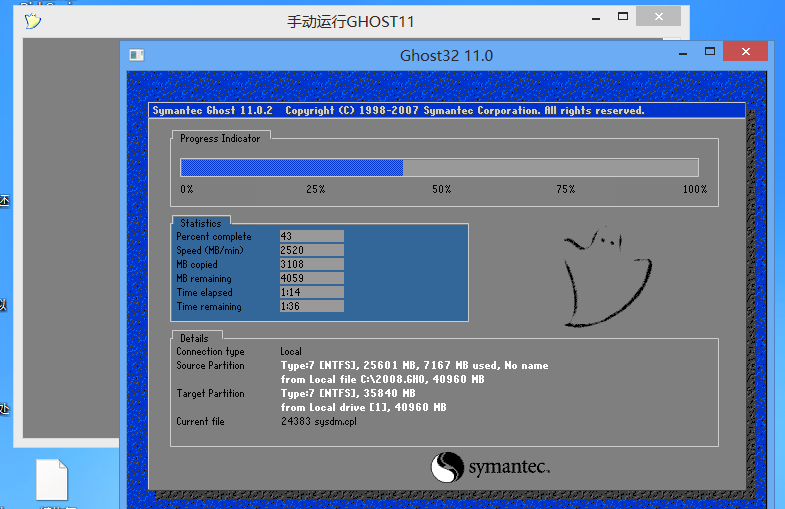Click the Progress Indicator group label

tap(220, 139)
